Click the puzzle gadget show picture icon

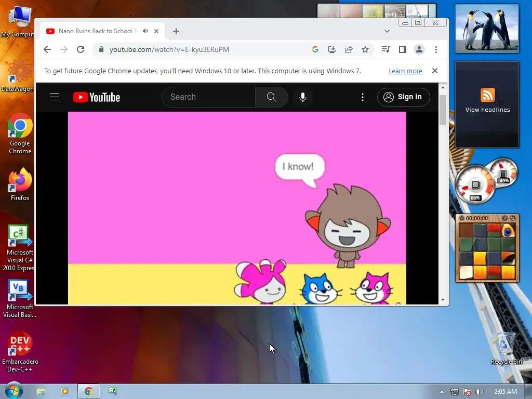point(504,218)
